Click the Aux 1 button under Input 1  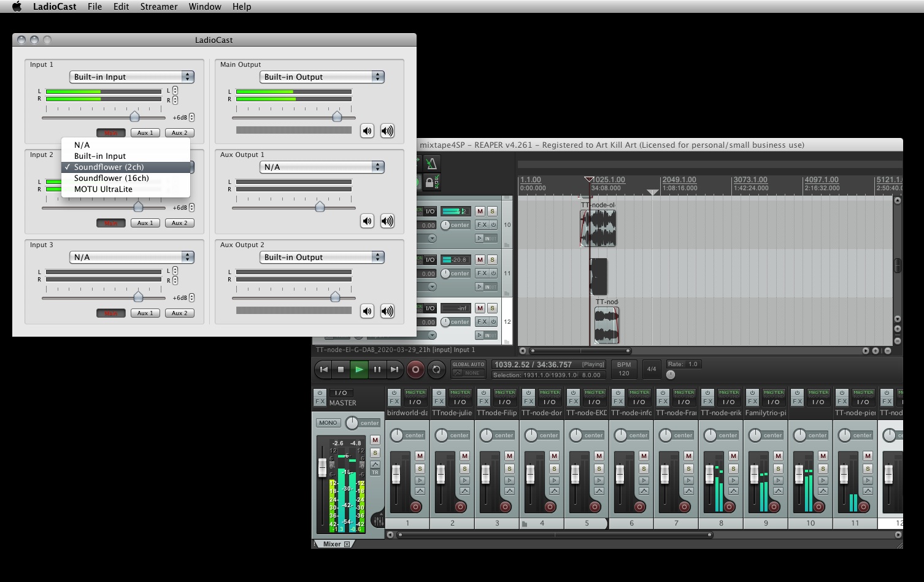(145, 132)
